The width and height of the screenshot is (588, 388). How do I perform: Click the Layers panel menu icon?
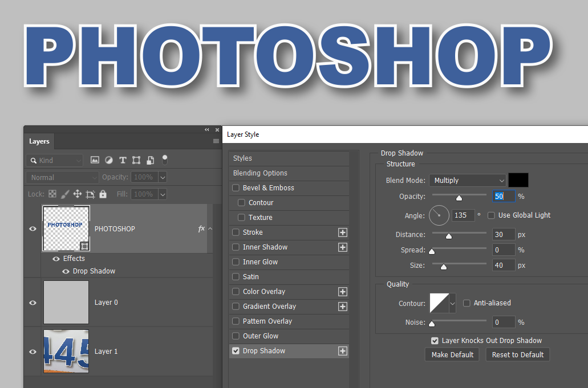(x=217, y=141)
